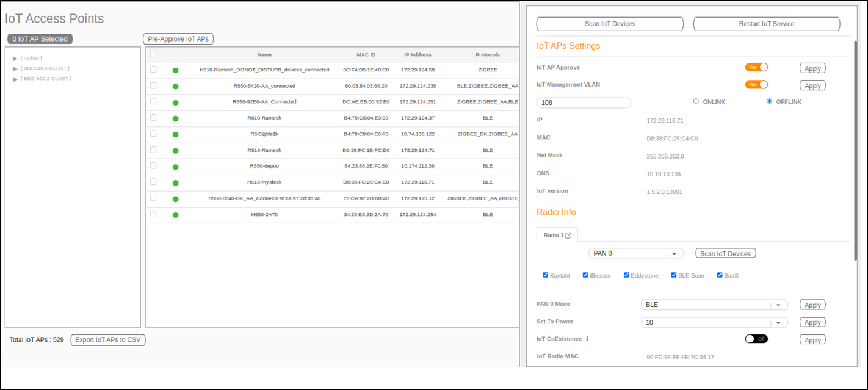Click Scan IoT Devices beside PAN 0
868x390 pixels.
pos(726,253)
